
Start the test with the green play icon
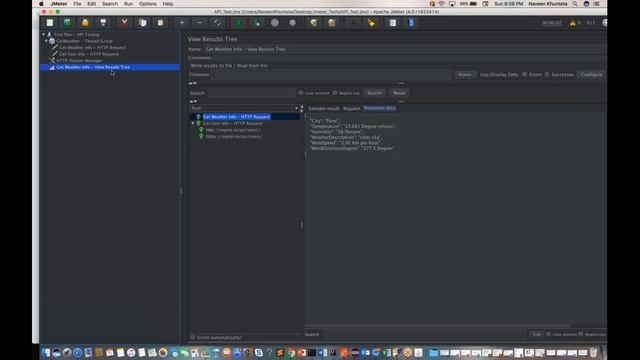tap(239, 23)
